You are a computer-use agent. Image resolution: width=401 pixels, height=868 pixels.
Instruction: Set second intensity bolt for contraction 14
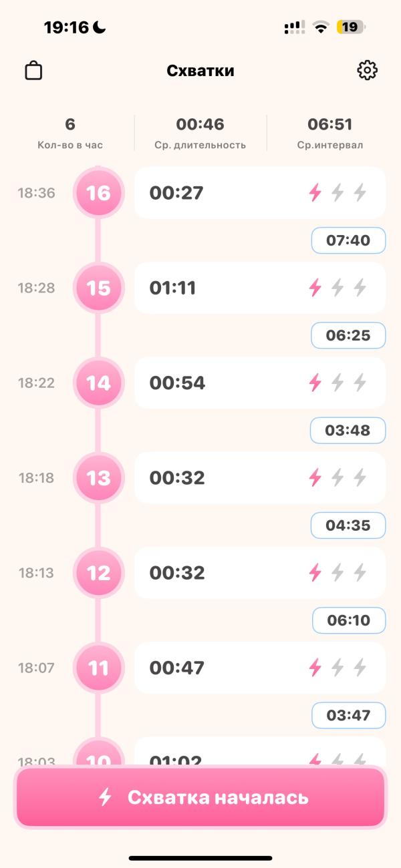tap(338, 383)
